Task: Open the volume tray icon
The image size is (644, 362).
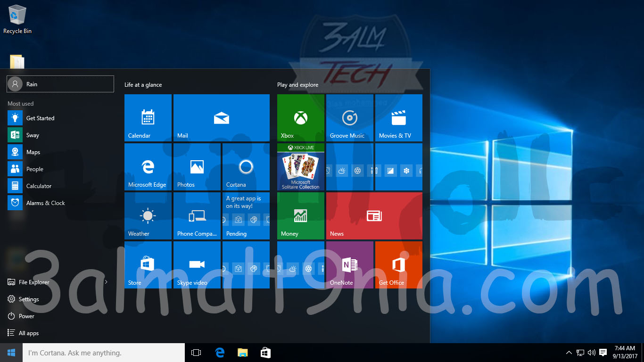Action: tap(591, 353)
